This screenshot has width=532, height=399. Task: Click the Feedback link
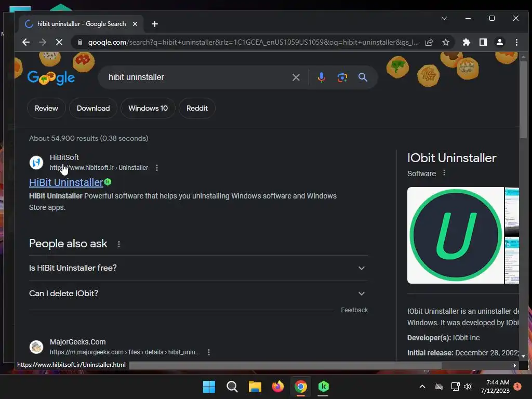coord(354,310)
